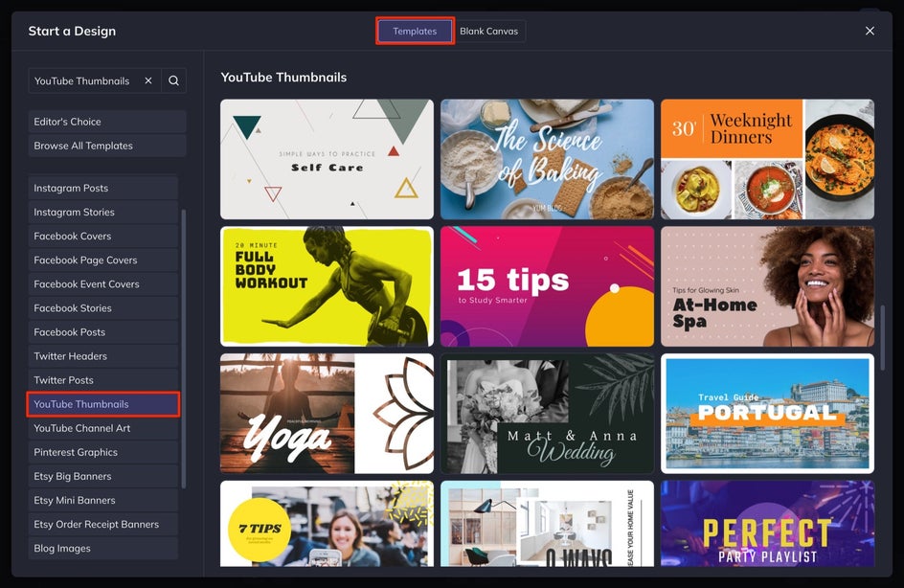The image size is (904, 588).
Task: Pick The Science of Baking template
Action: (547, 159)
